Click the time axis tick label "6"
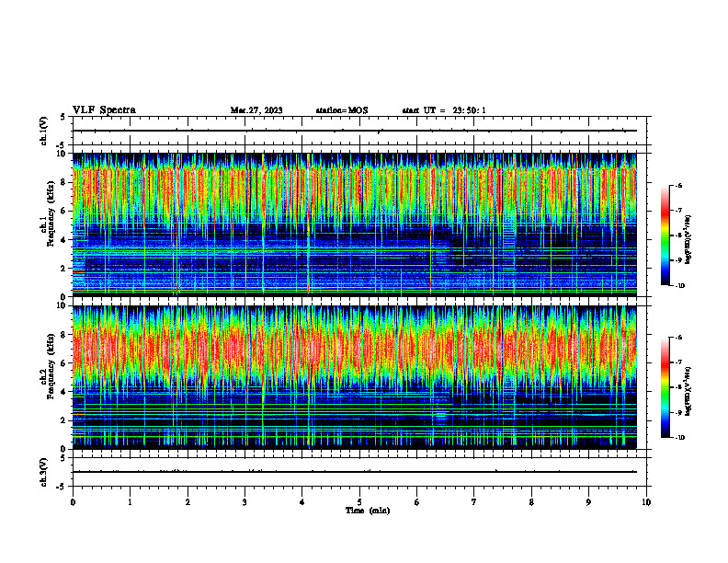 417,502
